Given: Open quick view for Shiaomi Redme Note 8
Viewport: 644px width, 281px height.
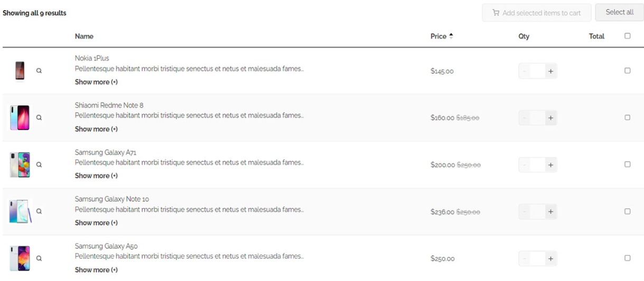Looking at the screenshot, I should (39, 118).
